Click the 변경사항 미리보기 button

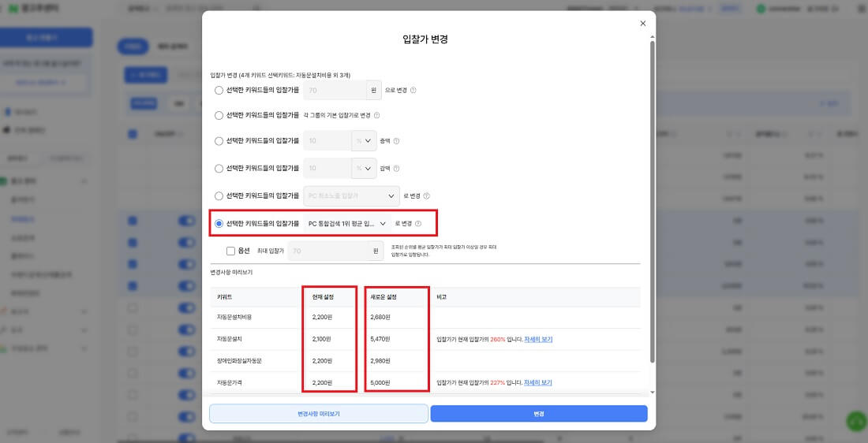click(x=318, y=414)
